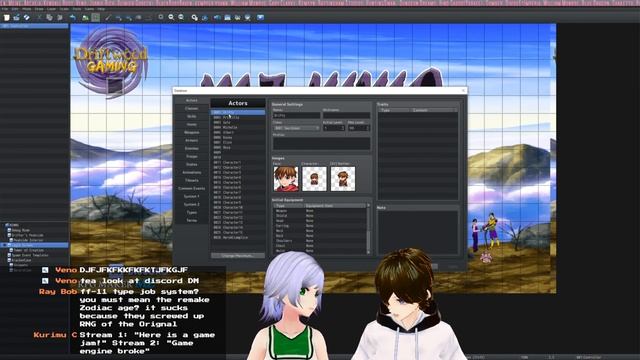Switch to Map editing mode icon
The image size is (640, 360).
coord(85,18)
